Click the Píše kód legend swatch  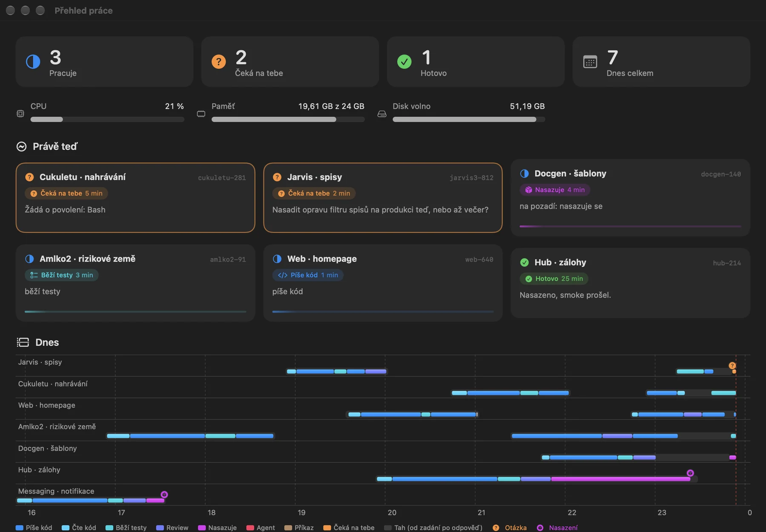tap(19, 528)
